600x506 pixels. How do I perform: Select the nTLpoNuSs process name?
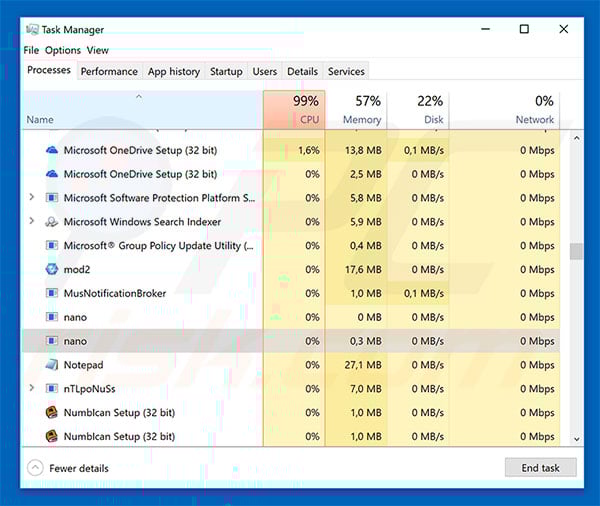(89, 388)
